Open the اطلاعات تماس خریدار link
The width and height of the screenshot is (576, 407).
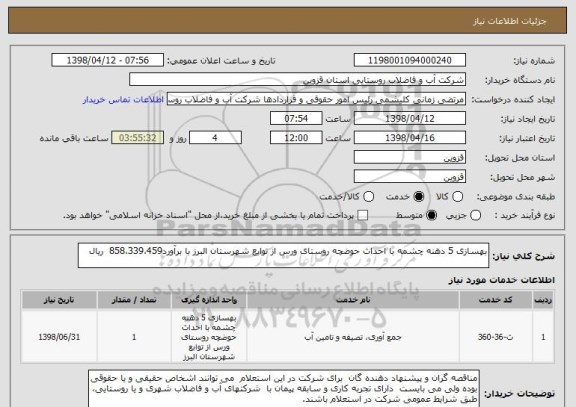pos(123,100)
